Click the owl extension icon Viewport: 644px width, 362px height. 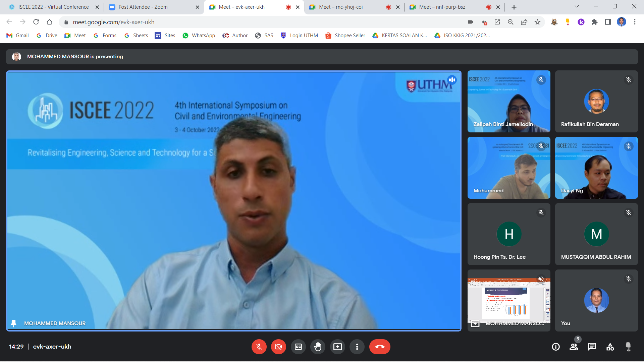point(554,22)
